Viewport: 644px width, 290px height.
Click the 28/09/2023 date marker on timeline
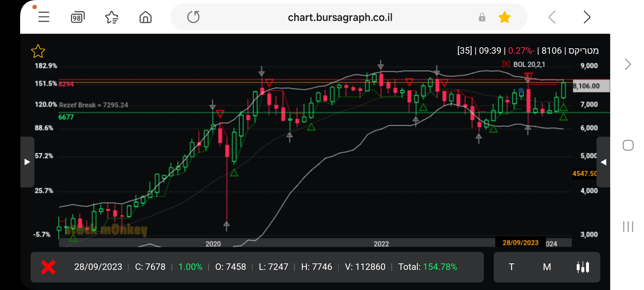click(x=520, y=242)
